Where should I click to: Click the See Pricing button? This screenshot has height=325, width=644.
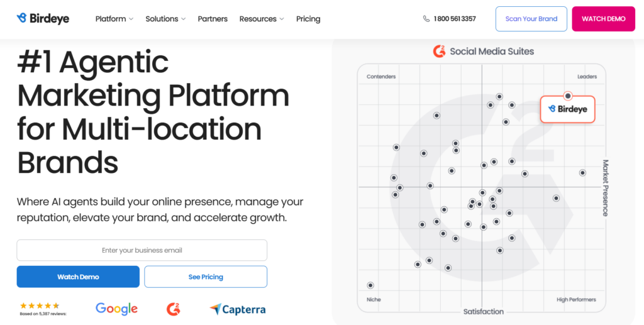(x=206, y=277)
